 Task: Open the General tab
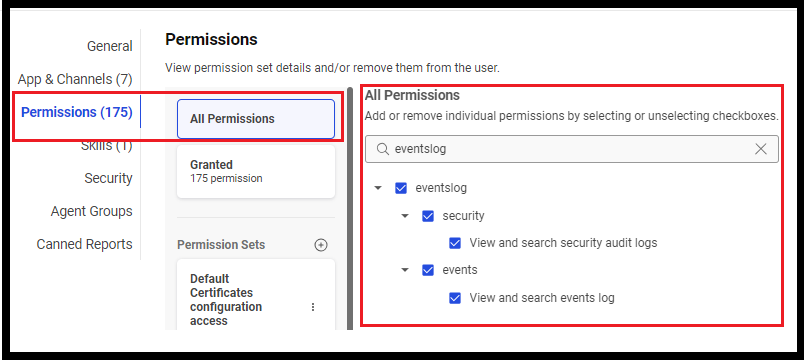point(110,46)
